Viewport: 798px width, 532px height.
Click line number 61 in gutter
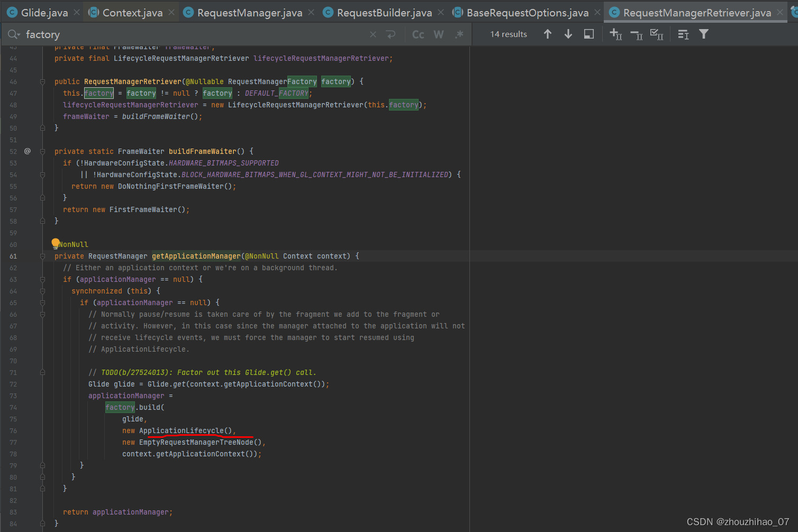pyautogui.click(x=13, y=256)
